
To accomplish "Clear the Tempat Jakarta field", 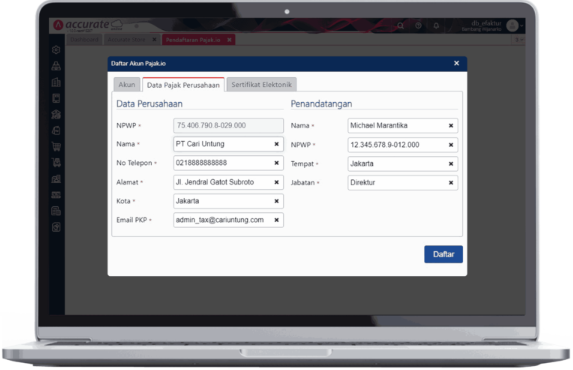I will (x=451, y=164).
